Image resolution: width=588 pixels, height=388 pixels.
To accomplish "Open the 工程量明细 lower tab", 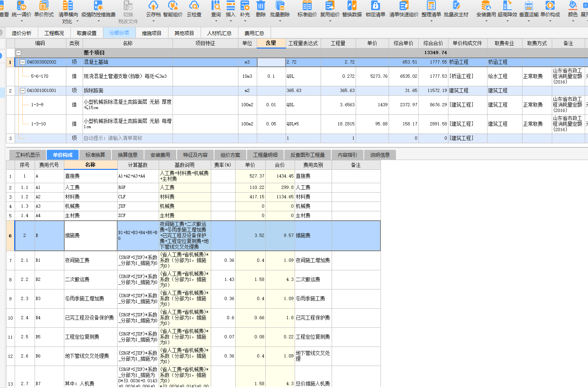I will coord(265,155).
